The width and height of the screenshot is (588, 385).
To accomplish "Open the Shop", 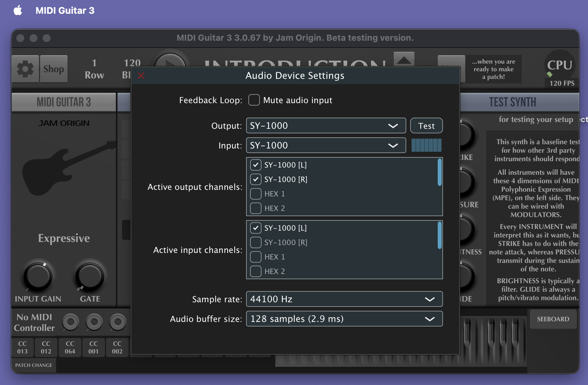I will click(x=54, y=69).
